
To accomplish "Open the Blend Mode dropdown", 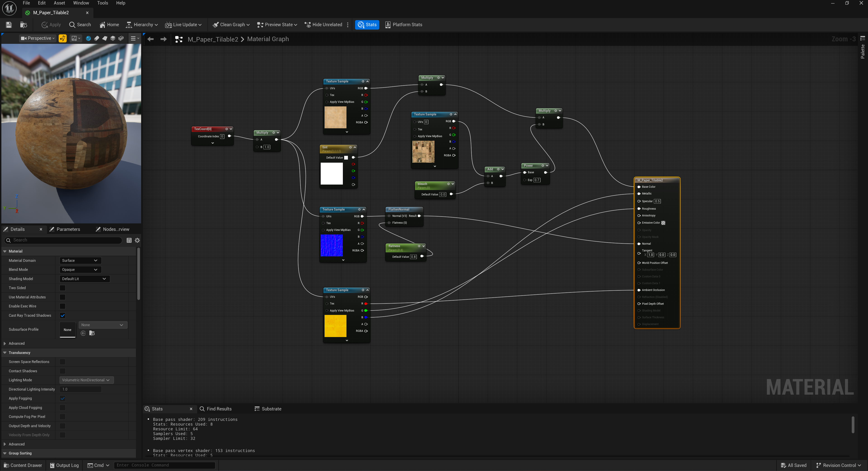I will click(x=80, y=270).
